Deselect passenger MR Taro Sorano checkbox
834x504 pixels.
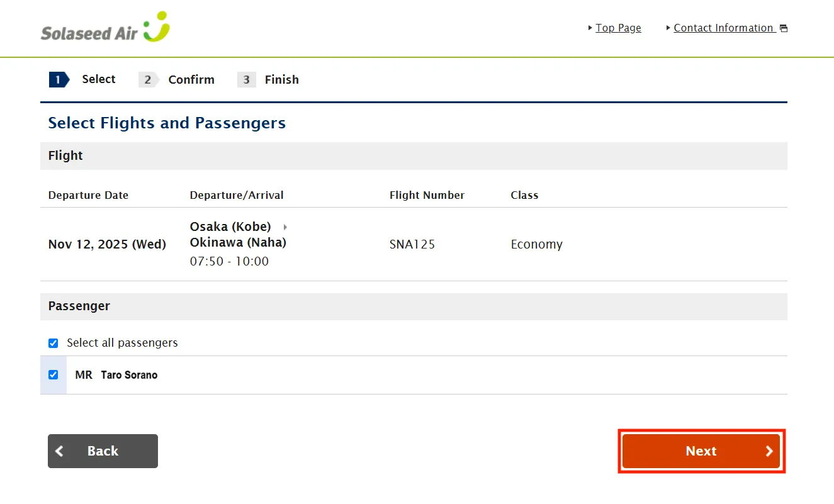point(54,375)
